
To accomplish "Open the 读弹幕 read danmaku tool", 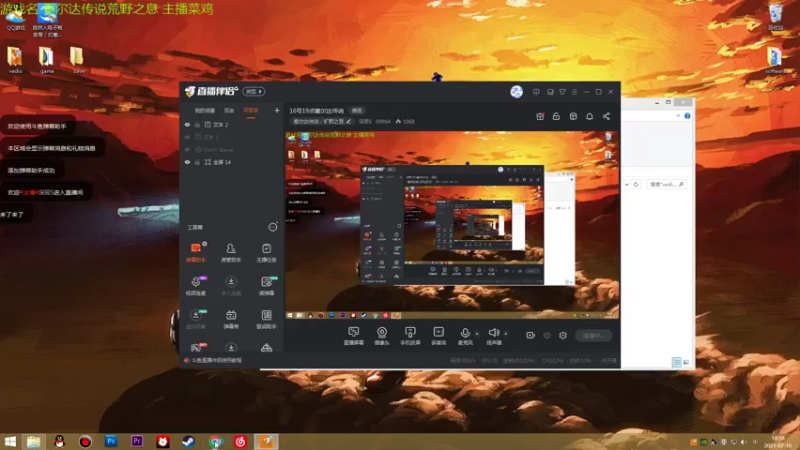I will tap(266, 285).
